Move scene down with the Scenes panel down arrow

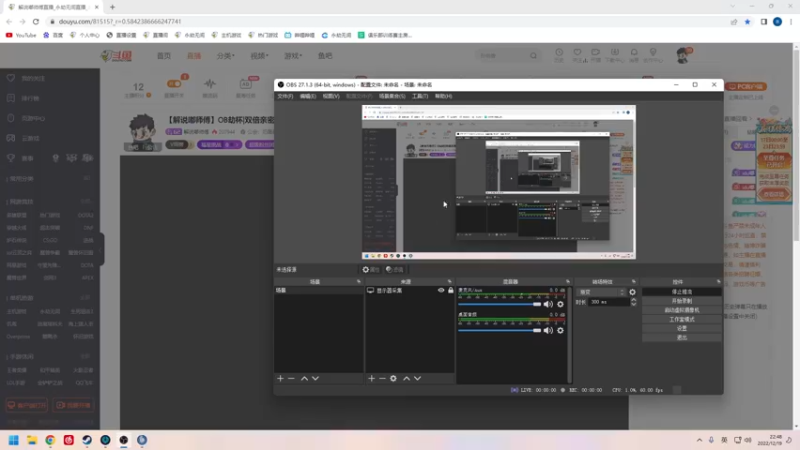(315, 379)
